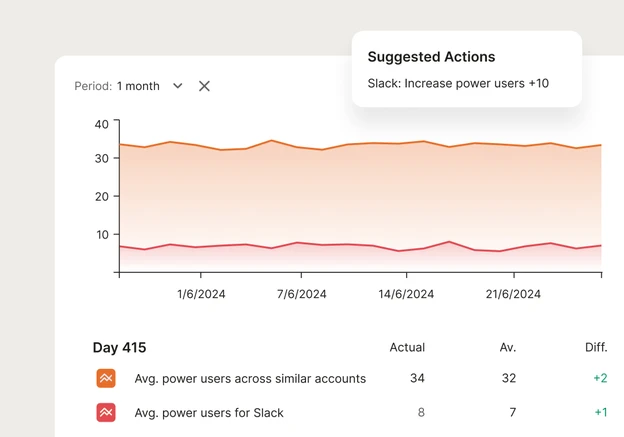Image resolution: width=624 pixels, height=437 pixels.
Task: Click the Av. column header
Action: tap(508, 347)
